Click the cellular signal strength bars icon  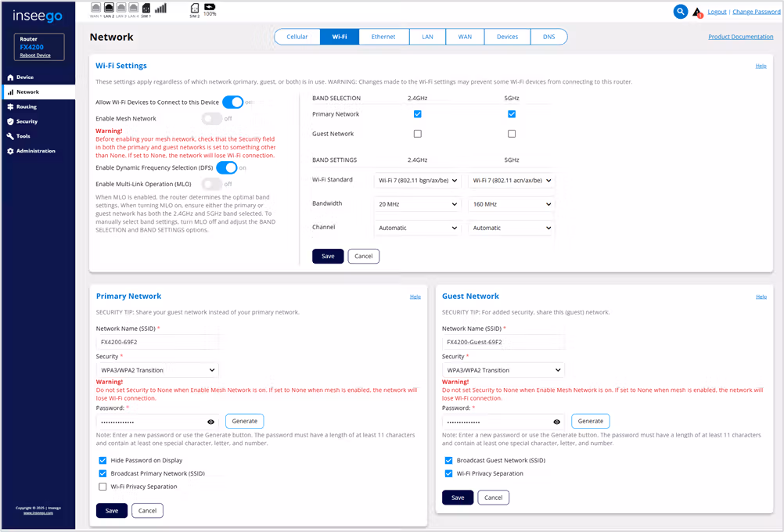(160, 9)
